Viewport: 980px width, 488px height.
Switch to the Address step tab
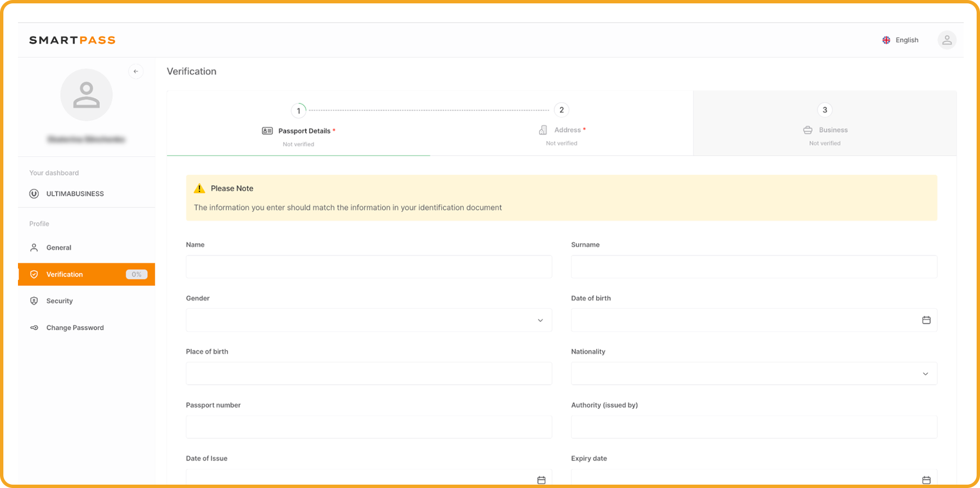(x=562, y=130)
